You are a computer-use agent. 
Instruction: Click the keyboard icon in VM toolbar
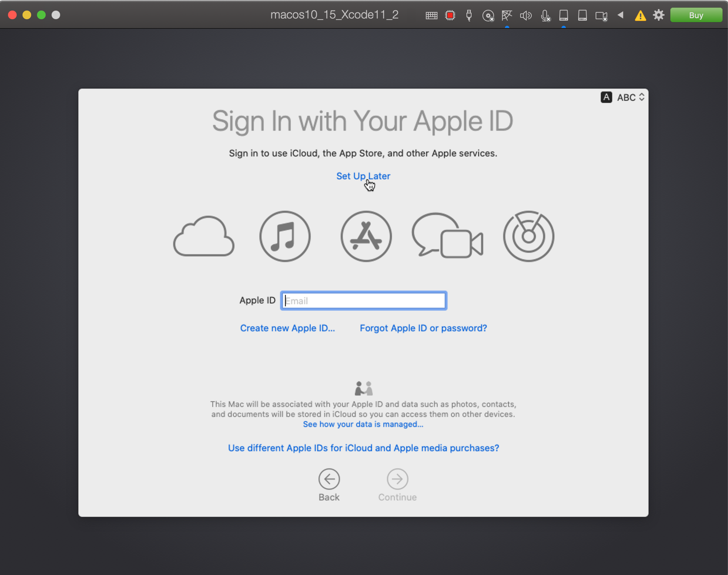(x=431, y=15)
